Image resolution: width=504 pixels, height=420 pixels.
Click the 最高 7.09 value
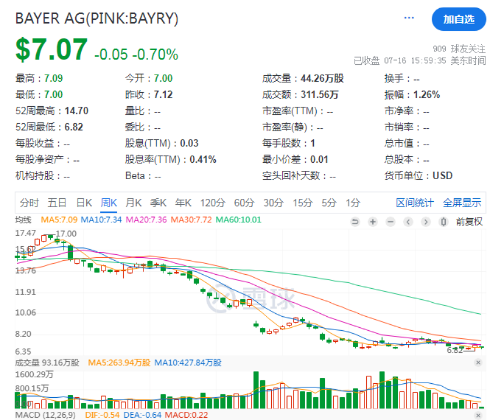click(x=53, y=78)
